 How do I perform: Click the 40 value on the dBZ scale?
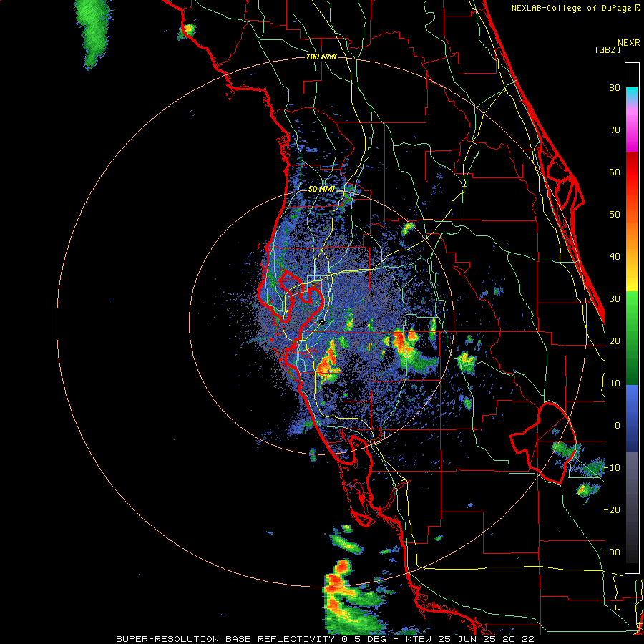[615, 257]
